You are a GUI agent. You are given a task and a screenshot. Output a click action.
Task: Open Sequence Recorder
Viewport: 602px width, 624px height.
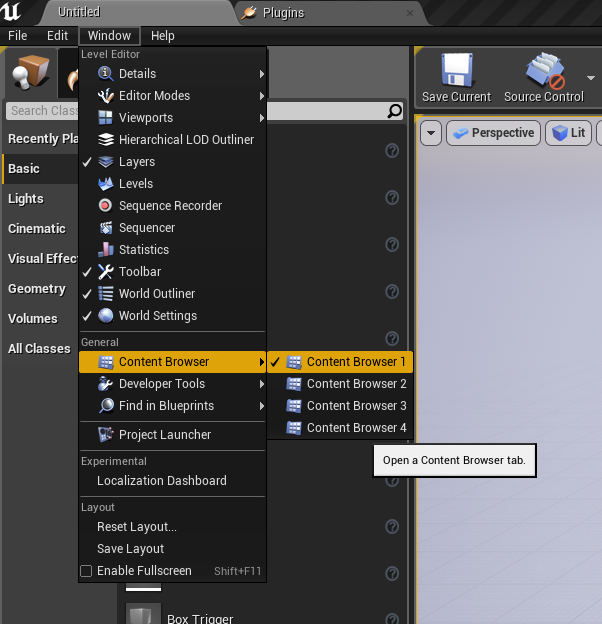point(172,206)
